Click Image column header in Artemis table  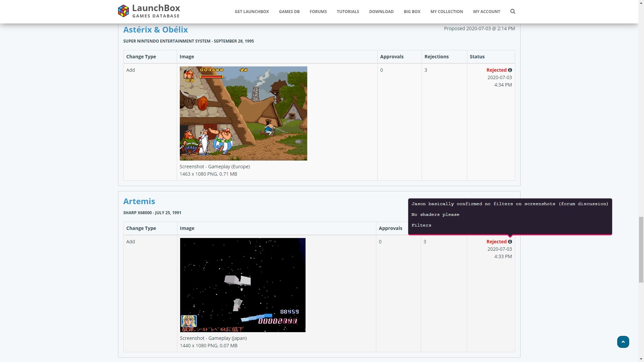tap(187, 228)
